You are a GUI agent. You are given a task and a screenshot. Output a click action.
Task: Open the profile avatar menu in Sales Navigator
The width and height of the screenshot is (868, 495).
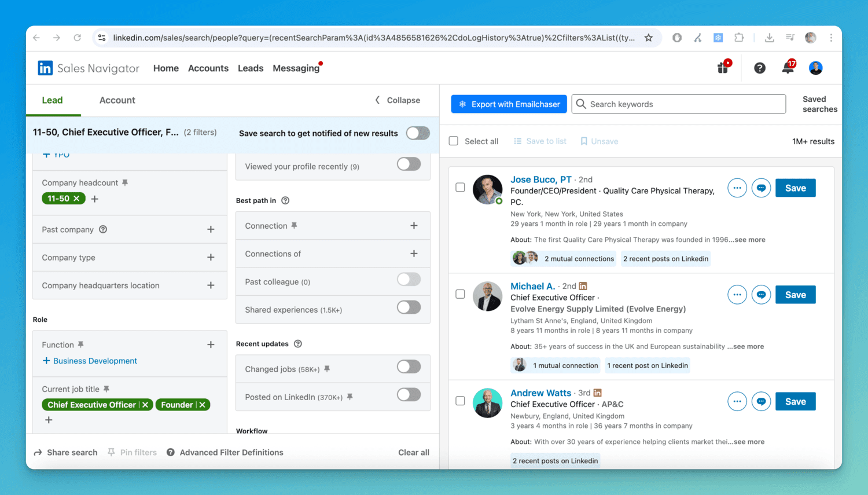click(x=816, y=68)
